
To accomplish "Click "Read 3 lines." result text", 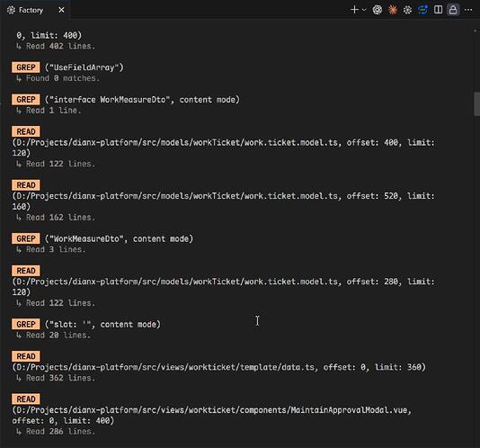I will coord(56,249).
